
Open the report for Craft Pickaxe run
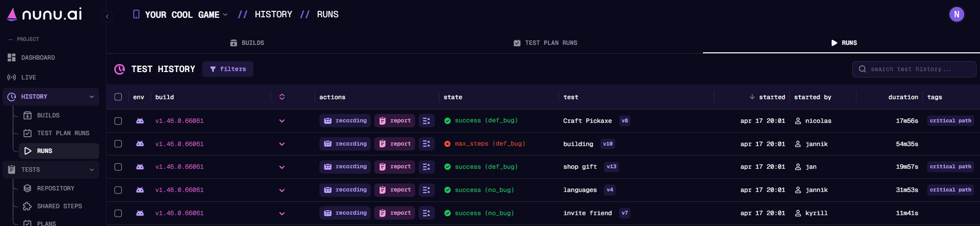click(395, 121)
